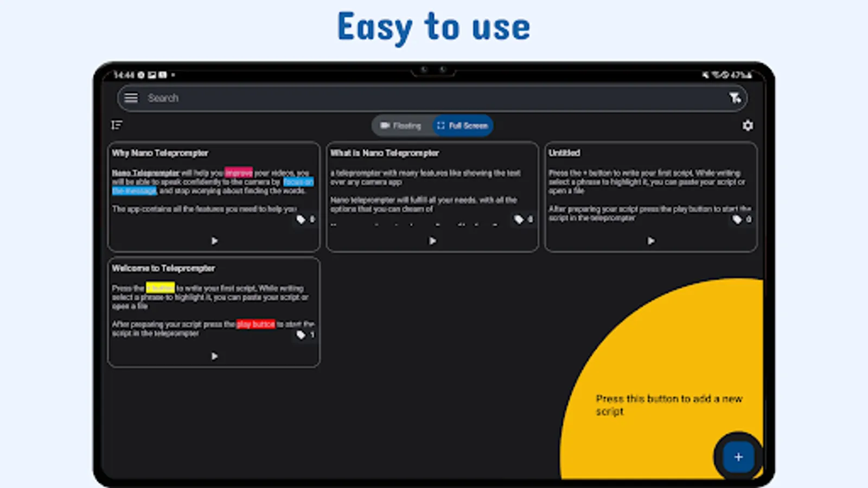Click the pink highlighted word in first card
Viewport: 868px width, 488px height.
point(239,173)
